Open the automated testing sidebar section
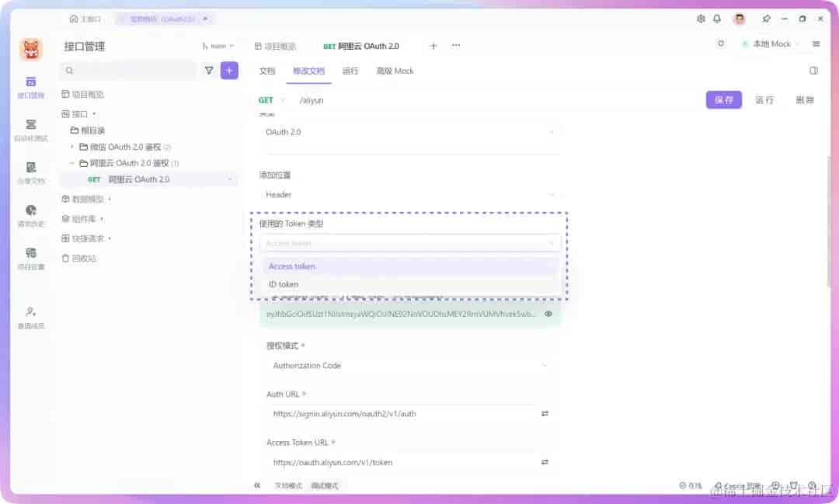The image size is (839, 504). 30,130
